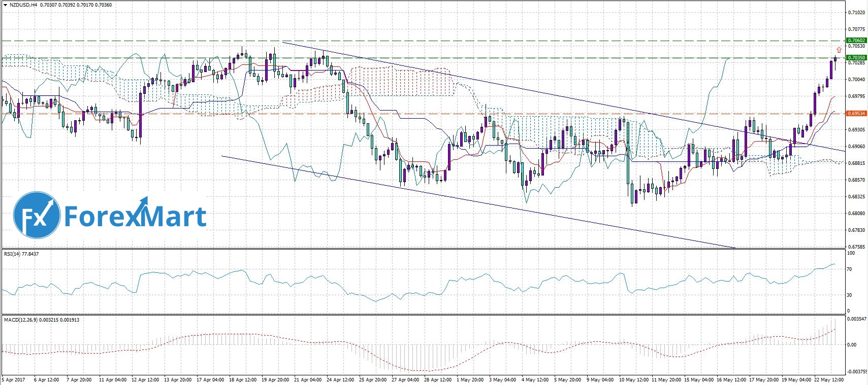Click the 22 May 12:00 time axis label
This screenshot has height=385, width=868.
[829, 380]
